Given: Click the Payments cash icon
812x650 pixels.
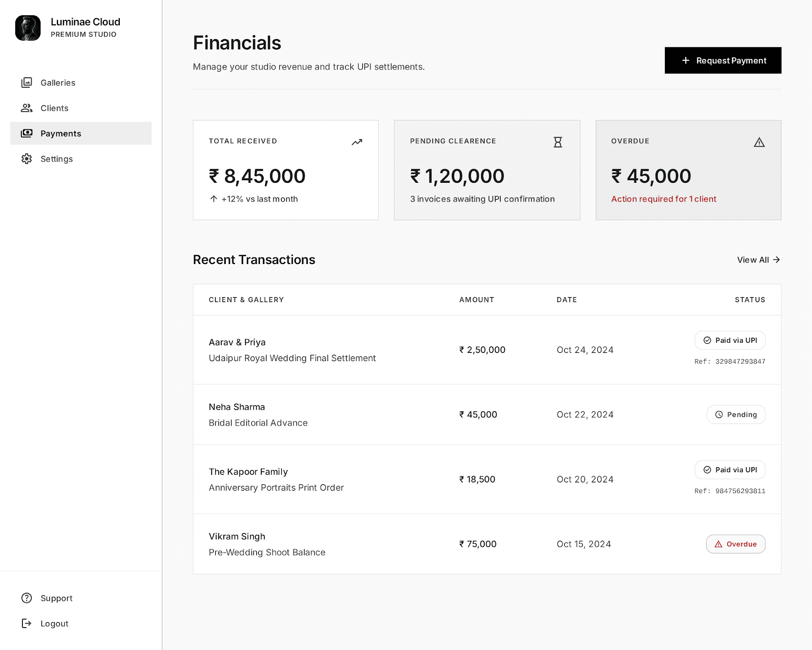Looking at the screenshot, I should coord(27,134).
